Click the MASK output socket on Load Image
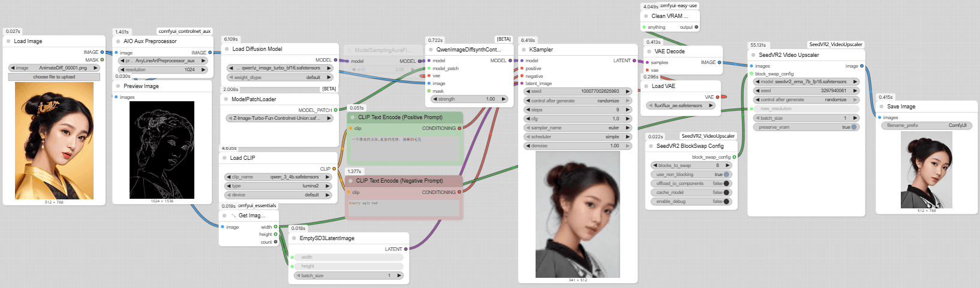 [102, 60]
